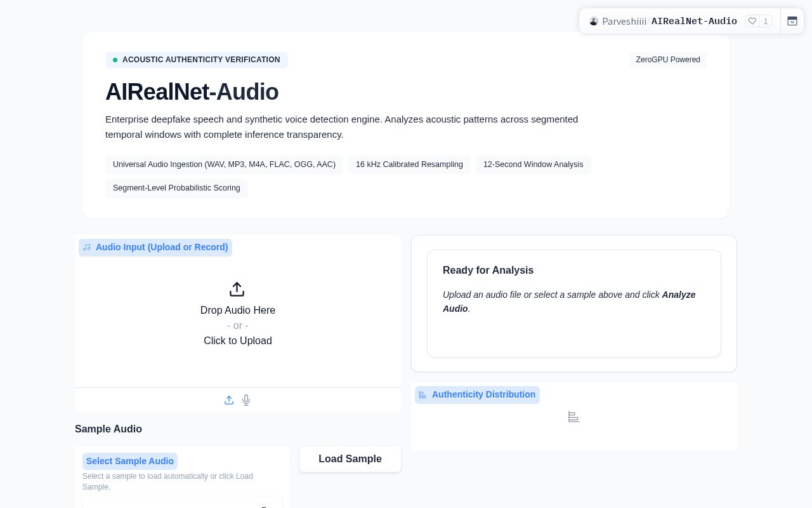Click the music note icon beside Audio Input
Image resolution: width=812 pixels, height=508 pixels.
tap(87, 248)
